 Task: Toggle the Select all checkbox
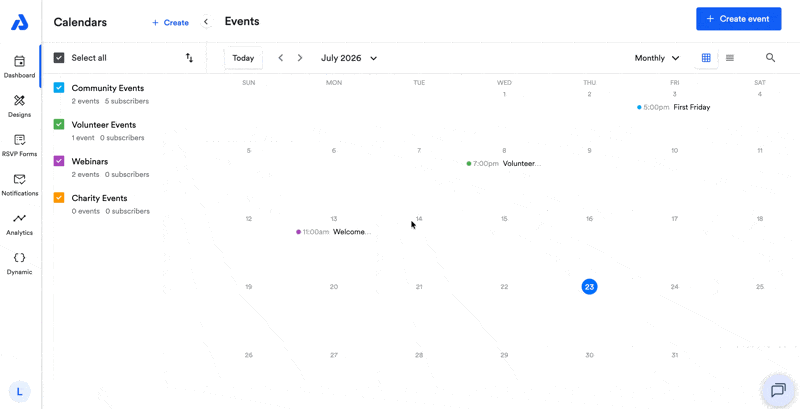59,58
